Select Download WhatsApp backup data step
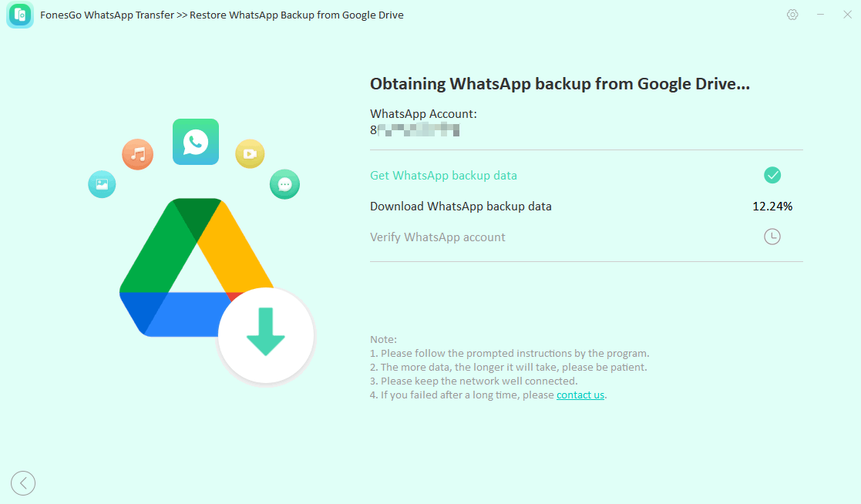Viewport: 861px width, 504px height. [461, 207]
